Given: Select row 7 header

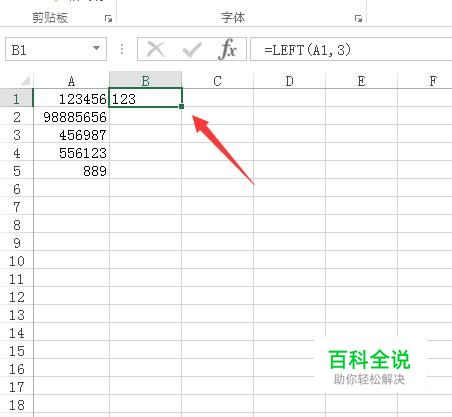Looking at the screenshot, I should 17,206.
